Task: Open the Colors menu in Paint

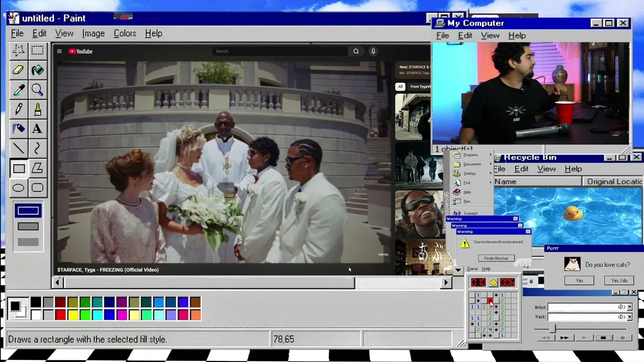Action: (125, 34)
